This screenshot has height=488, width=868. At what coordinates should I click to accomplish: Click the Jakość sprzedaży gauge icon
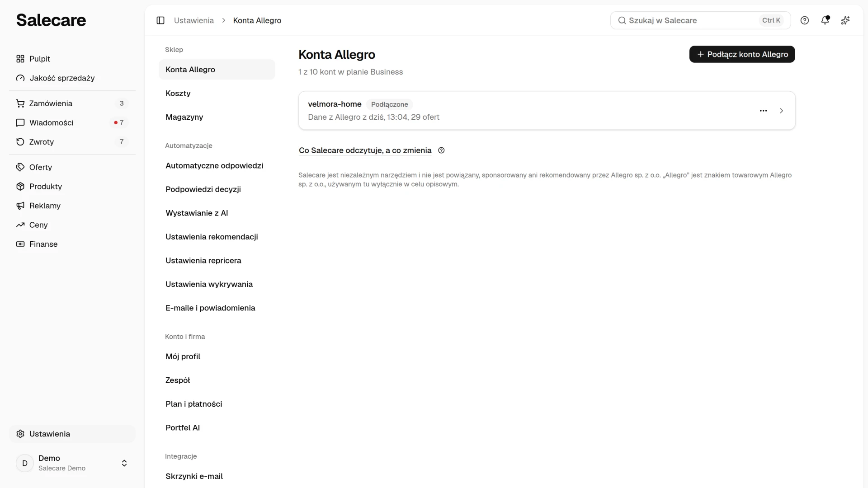coord(20,78)
